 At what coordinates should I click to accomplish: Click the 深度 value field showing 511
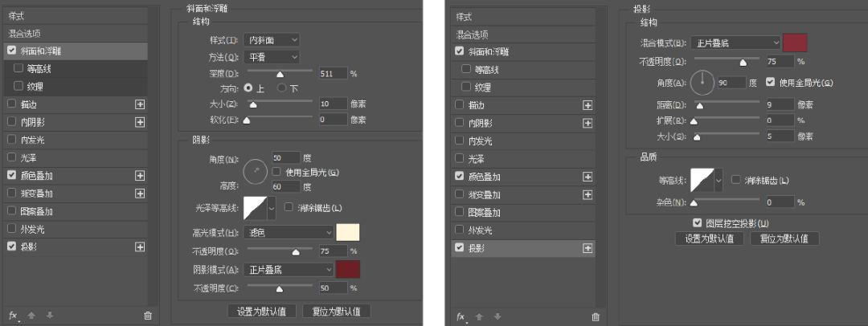point(332,73)
